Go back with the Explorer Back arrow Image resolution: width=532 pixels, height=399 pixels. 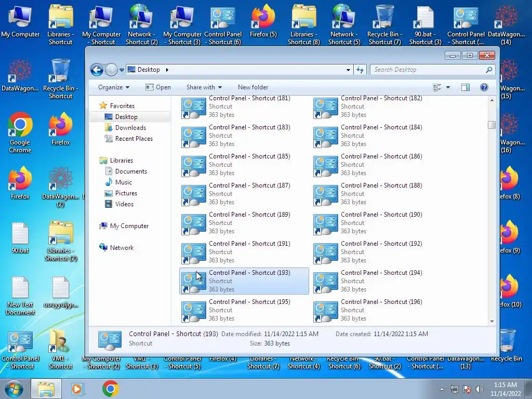click(x=97, y=70)
